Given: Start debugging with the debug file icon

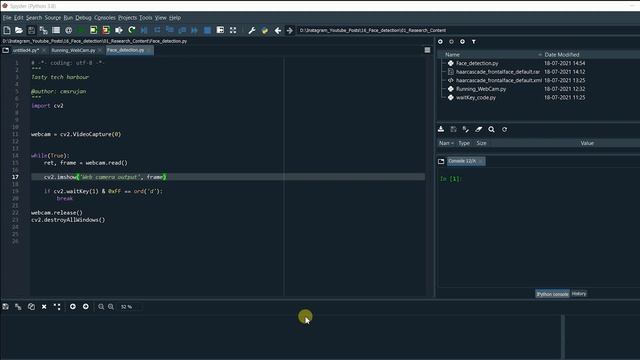Looking at the screenshot, I should pos(144,30).
